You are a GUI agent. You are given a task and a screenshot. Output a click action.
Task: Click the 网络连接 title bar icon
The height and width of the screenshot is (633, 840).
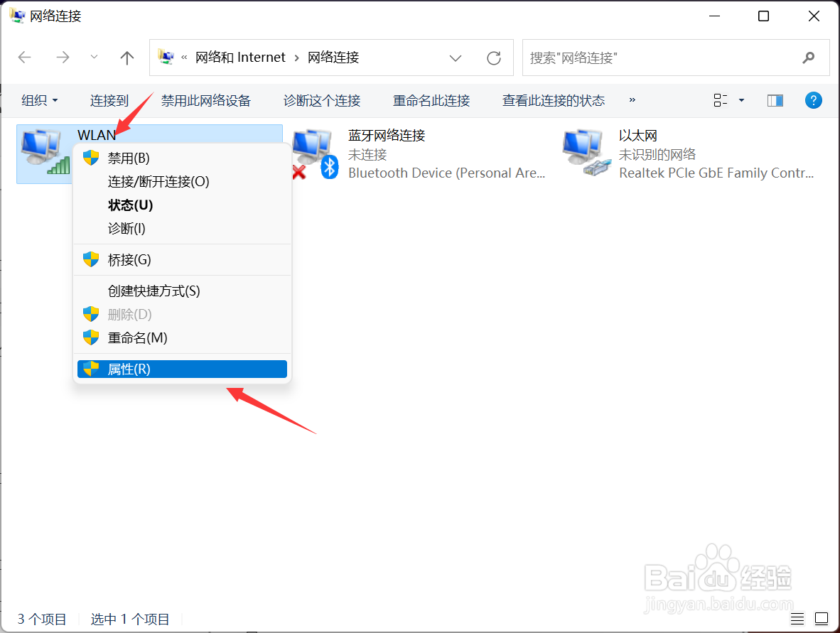[x=17, y=16]
